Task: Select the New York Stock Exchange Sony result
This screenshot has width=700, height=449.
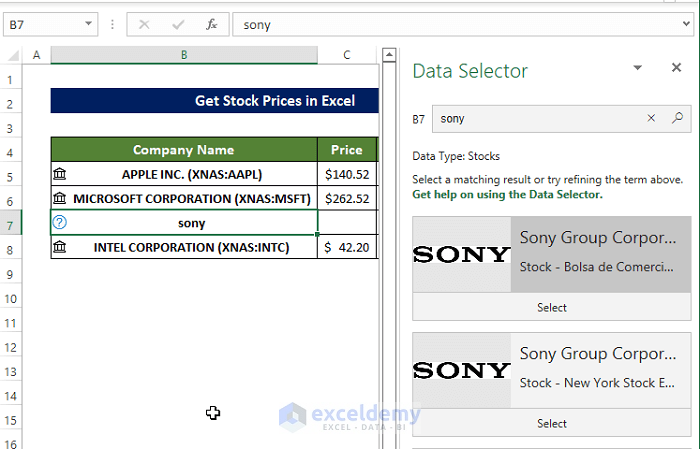Action: coord(551,423)
